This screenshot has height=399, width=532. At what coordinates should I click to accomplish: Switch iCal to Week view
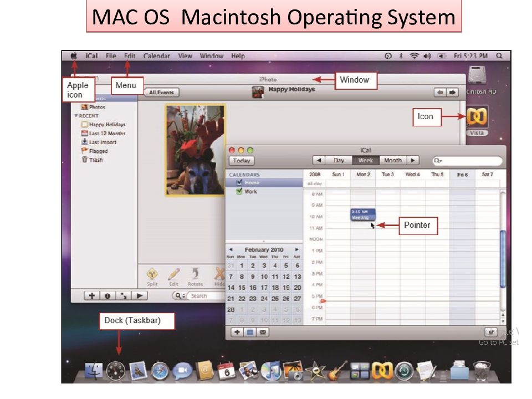click(366, 160)
